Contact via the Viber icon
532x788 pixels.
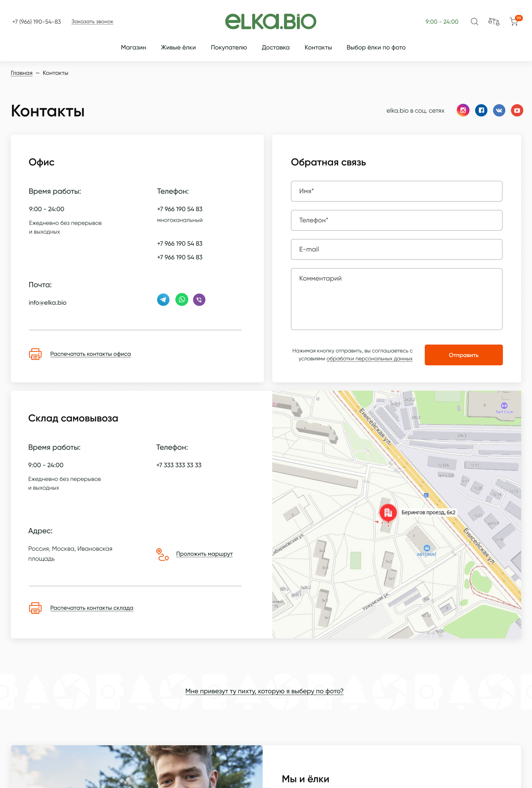pos(199,299)
